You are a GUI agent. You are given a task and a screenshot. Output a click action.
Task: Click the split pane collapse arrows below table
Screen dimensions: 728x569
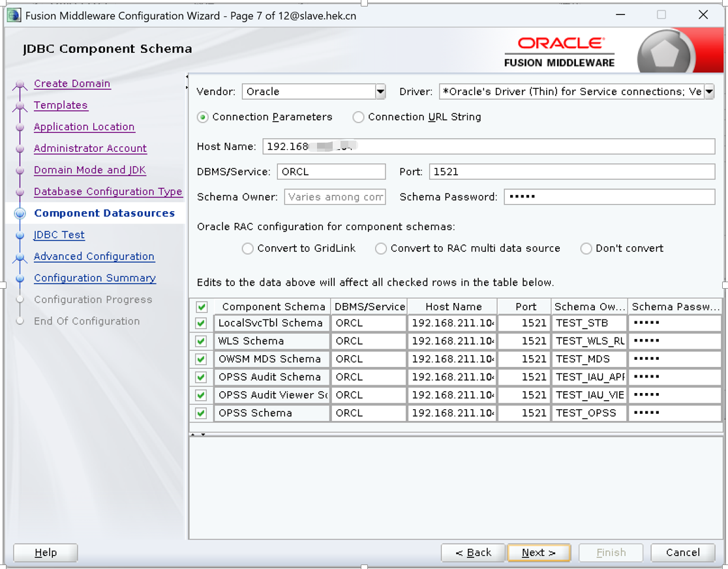point(198,435)
